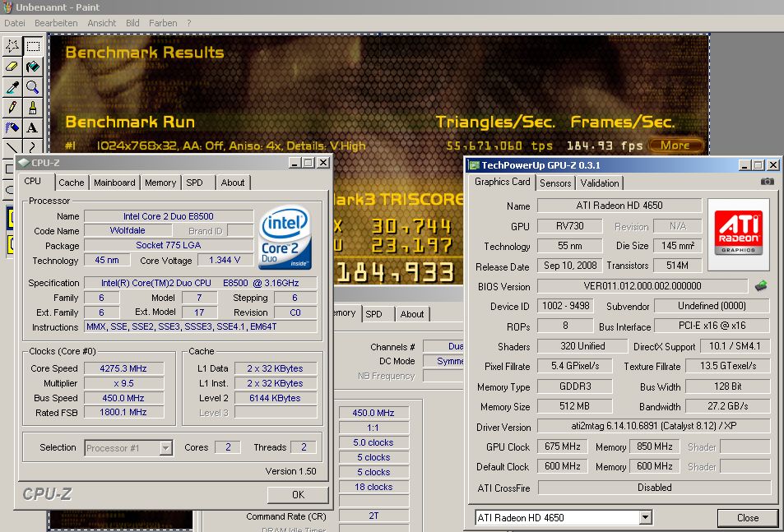This screenshot has width=784, height=532.
Task: Click the OK button in CPU-Z
Action: click(298, 494)
